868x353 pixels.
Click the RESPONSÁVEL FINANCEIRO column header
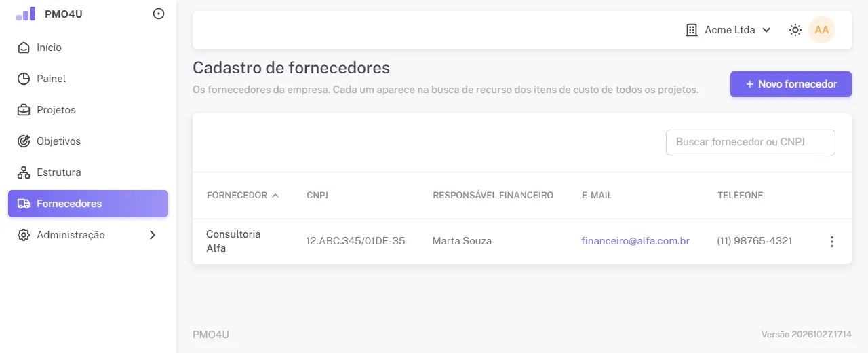pos(493,196)
